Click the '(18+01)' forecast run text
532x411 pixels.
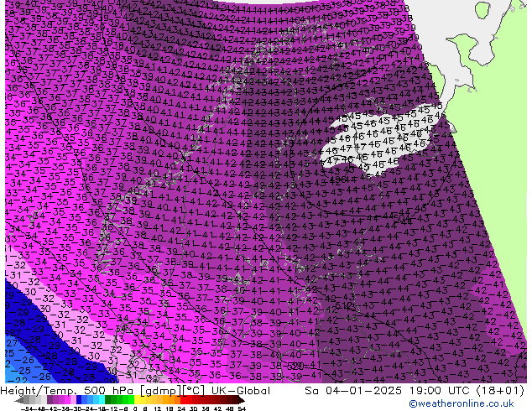[x=500, y=391]
